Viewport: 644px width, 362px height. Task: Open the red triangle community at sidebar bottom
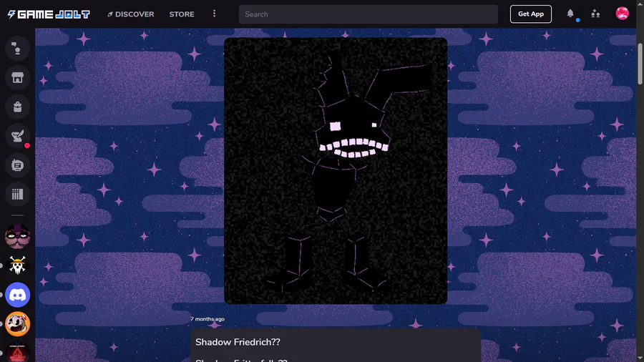(x=17, y=352)
